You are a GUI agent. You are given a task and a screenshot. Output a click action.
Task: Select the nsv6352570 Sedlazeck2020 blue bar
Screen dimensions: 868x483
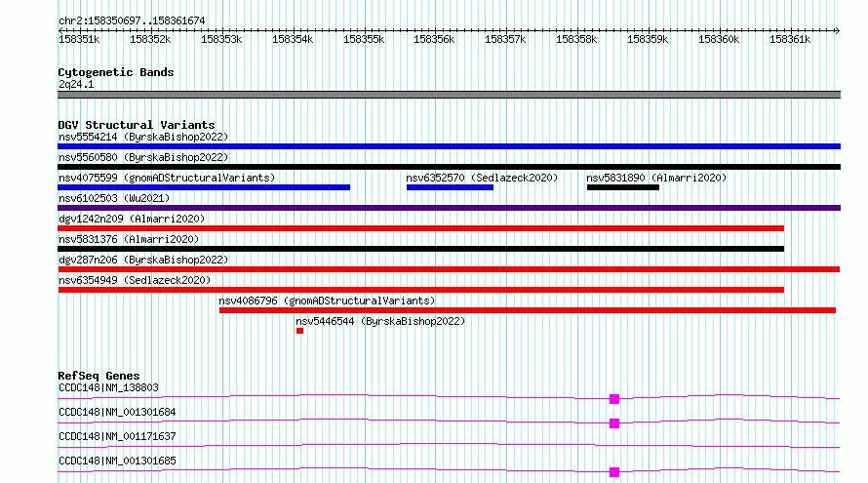pyautogui.click(x=450, y=187)
